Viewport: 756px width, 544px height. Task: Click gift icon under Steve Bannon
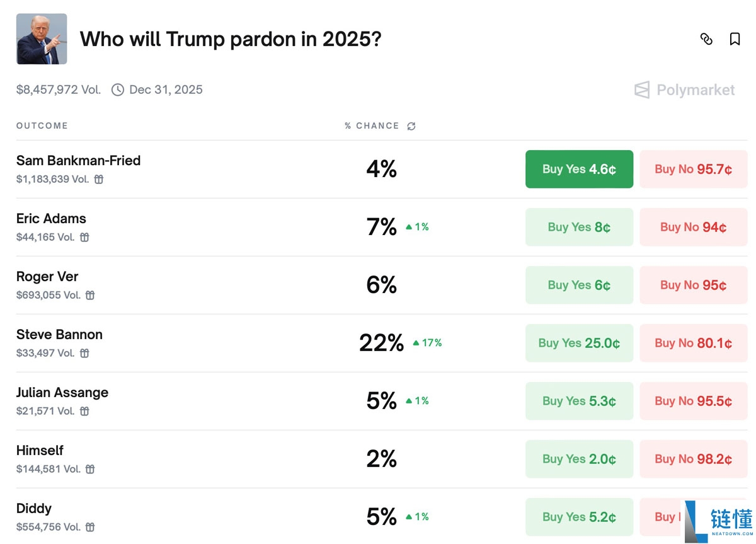[x=84, y=353]
